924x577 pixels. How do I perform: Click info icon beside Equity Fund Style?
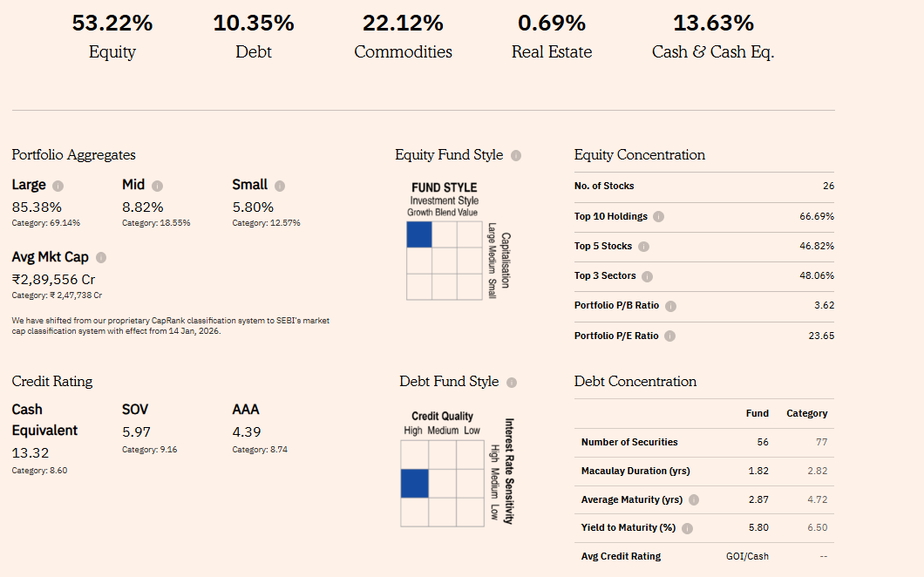(516, 155)
